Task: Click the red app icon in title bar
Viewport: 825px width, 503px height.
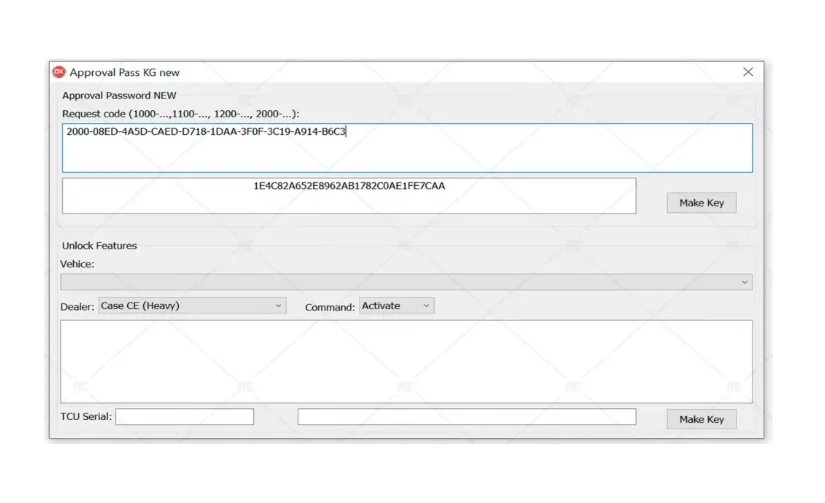Action: (59, 72)
